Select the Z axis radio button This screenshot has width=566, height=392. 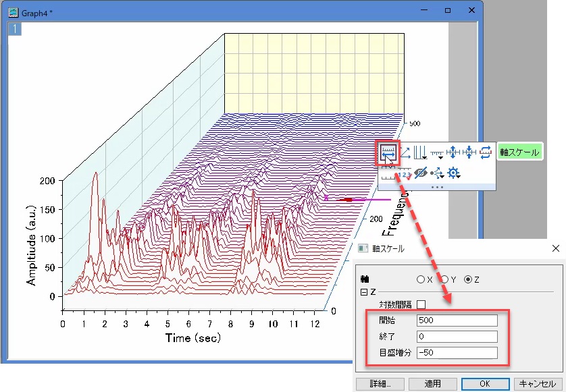coord(468,279)
